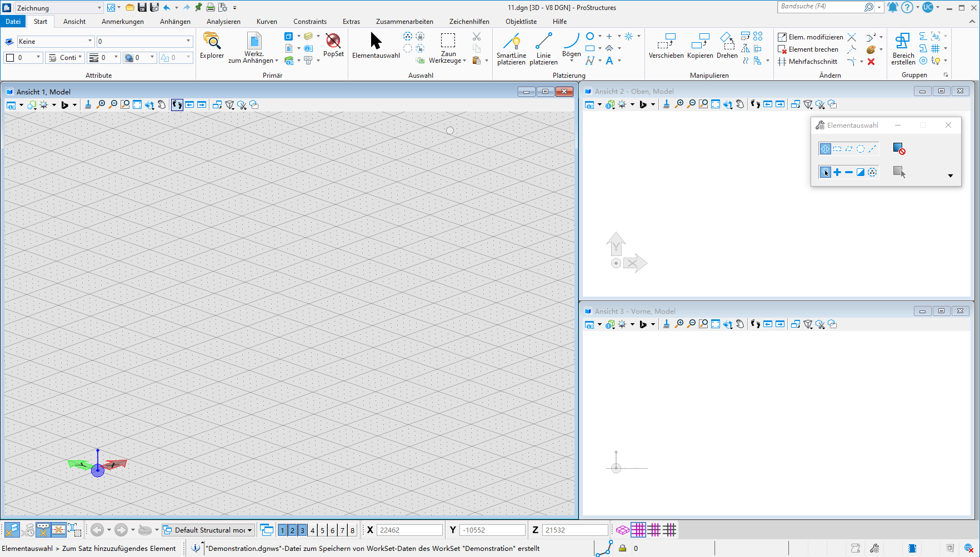Image resolution: width=980 pixels, height=557 pixels.
Task: Expand the Werkz. zum Anhängen dropdown
Action: [x=253, y=48]
